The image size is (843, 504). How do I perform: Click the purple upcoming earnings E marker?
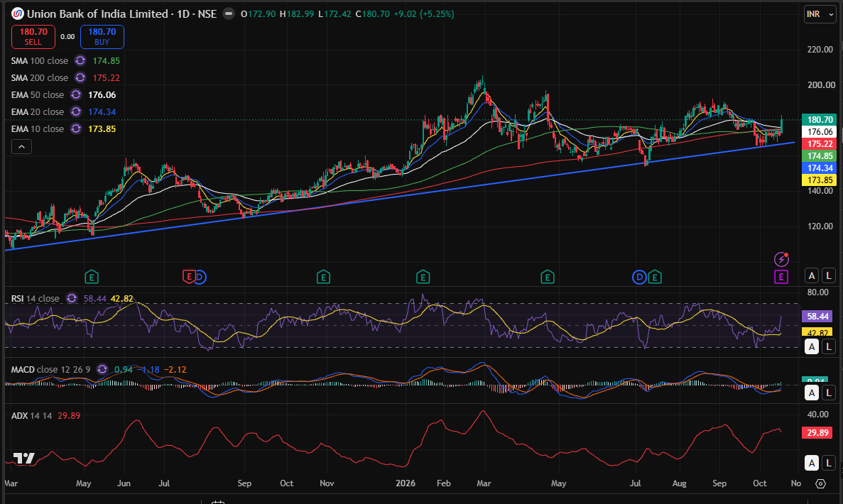[781, 278]
